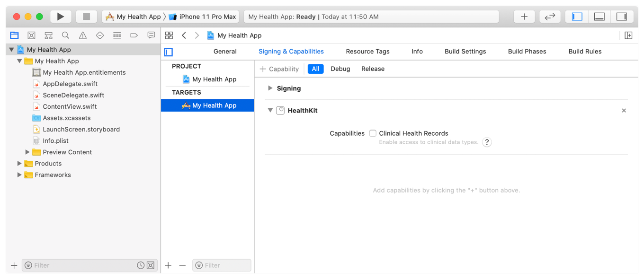
Task: Toggle the navigator panel visibility
Action: point(577,17)
